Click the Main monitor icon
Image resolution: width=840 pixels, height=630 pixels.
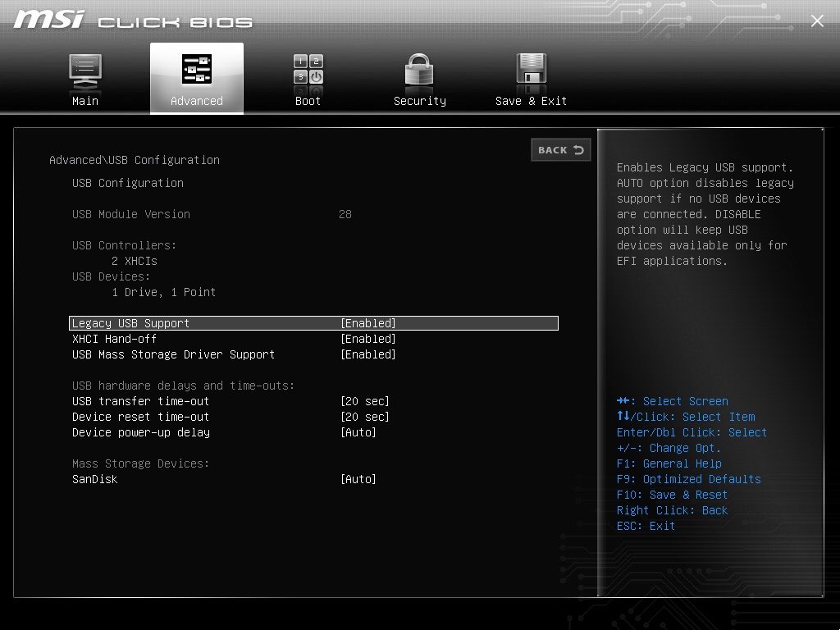click(x=85, y=71)
